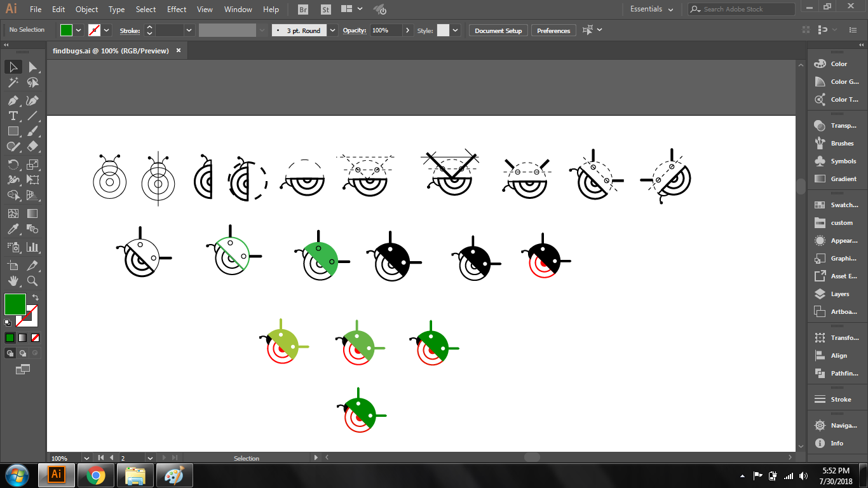Click the Document Setup button
This screenshot has height=488, width=868.
coord(498,30)
